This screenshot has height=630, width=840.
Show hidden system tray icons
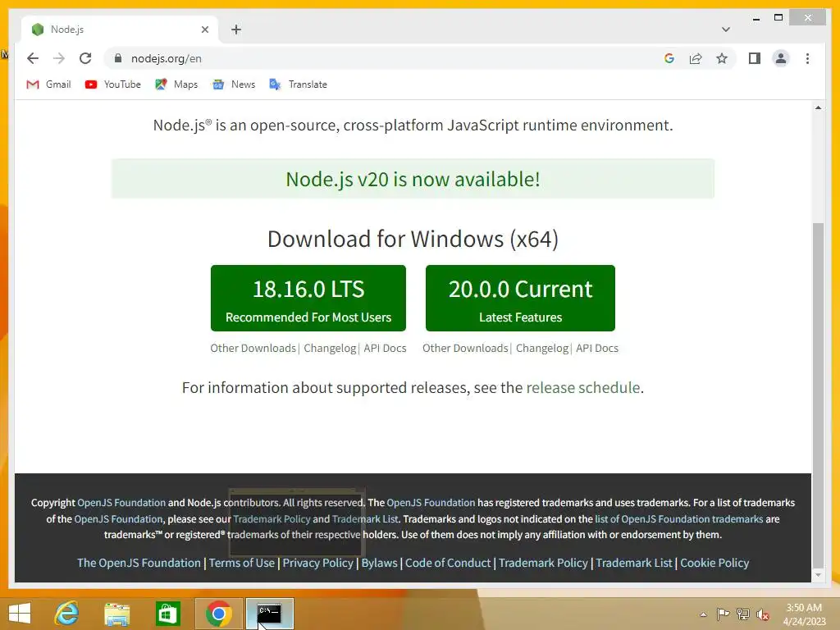pos(703,614)
